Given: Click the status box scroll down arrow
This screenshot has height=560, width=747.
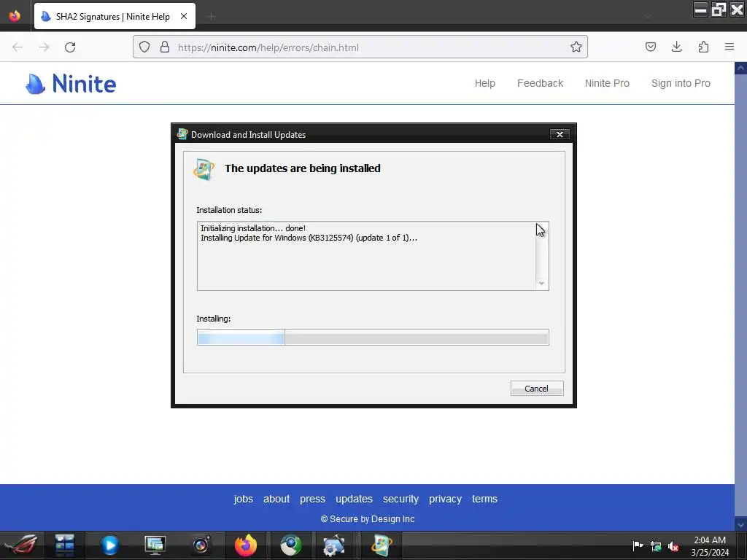Looking at the screenshot, I should (x=541, y=284).
